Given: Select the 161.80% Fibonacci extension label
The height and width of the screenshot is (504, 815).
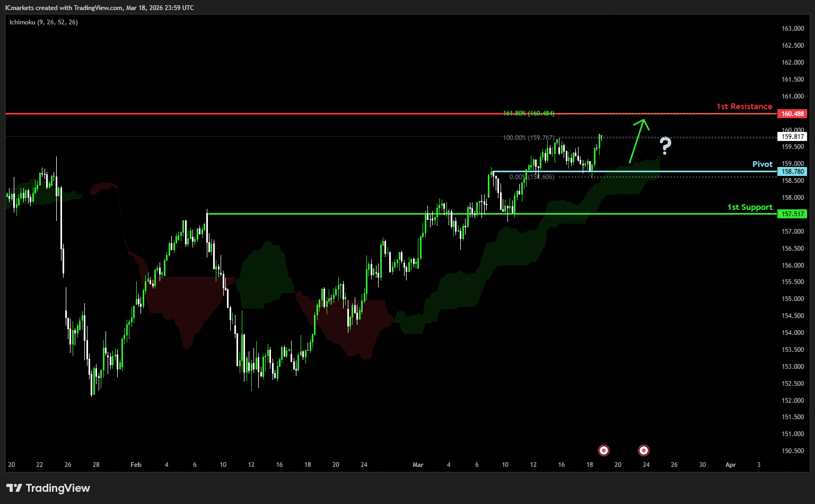Looking at the screenshot, I should point(528,113).
